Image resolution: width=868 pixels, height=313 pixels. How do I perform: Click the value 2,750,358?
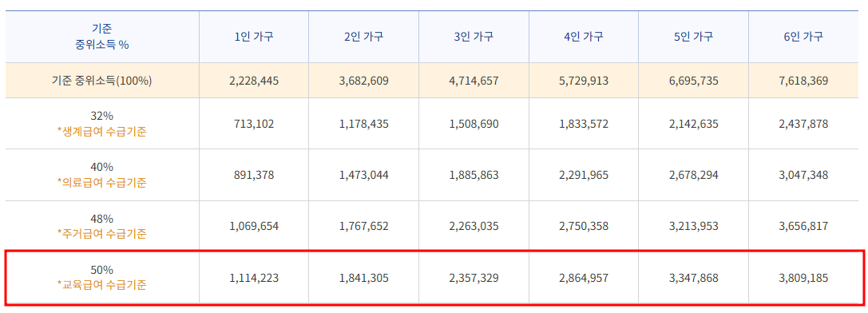[584, 226]
